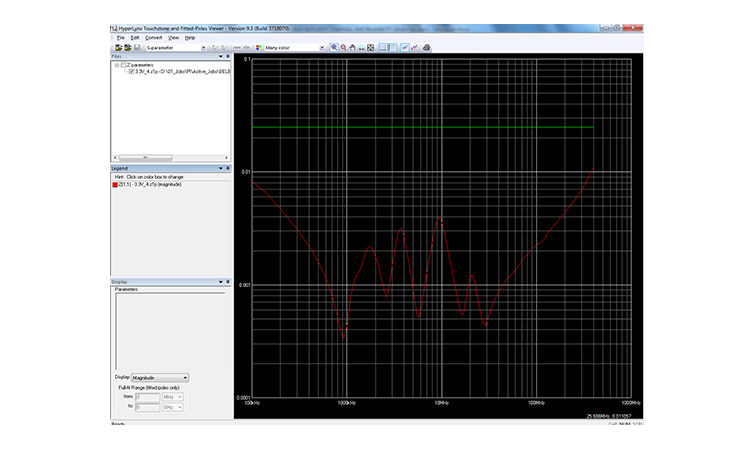Click the Files panel scroll-right arrow

(226, 157)
